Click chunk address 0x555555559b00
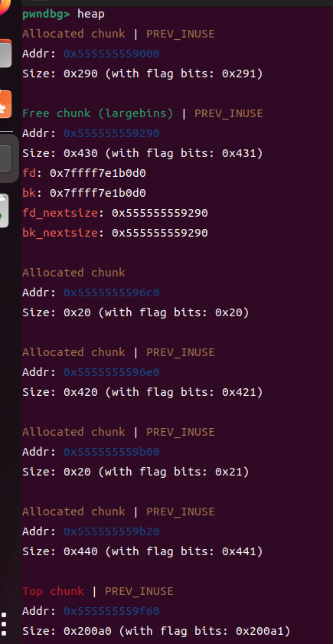This screenshot has width=333, height=644. click(111, 453)
